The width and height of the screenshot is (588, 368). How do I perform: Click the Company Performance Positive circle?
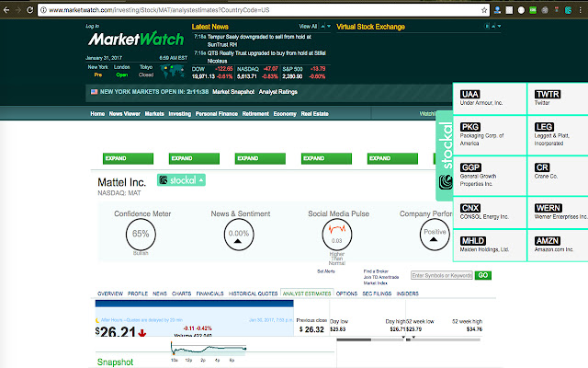point(435,235)
